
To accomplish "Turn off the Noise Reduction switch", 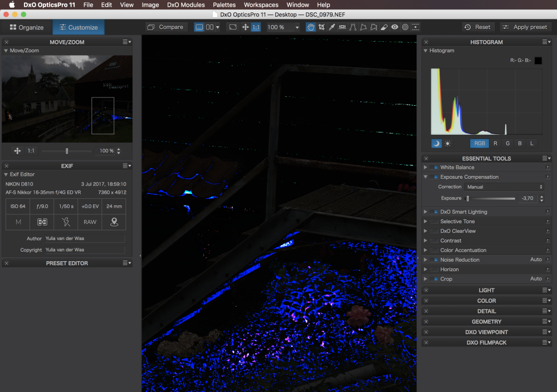I will 434,260.
